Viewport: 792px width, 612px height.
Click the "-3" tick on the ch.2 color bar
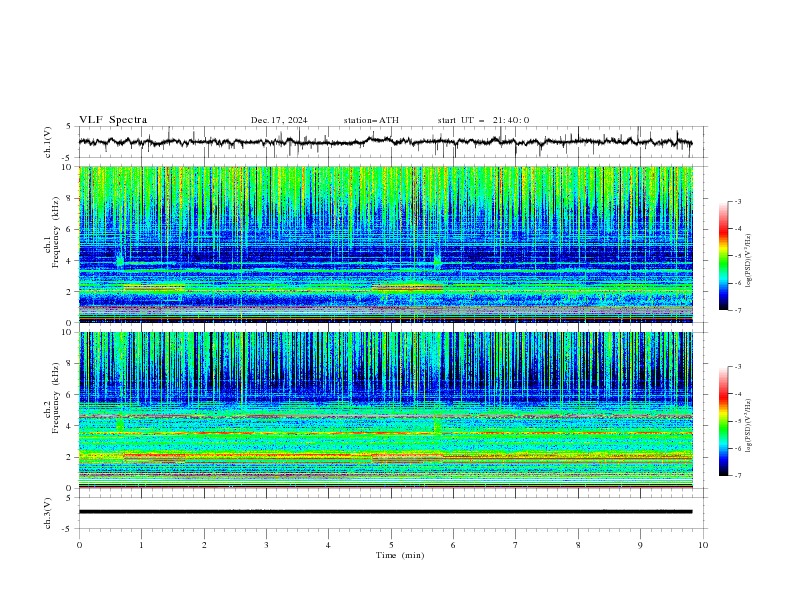click(x=737, y=367)
